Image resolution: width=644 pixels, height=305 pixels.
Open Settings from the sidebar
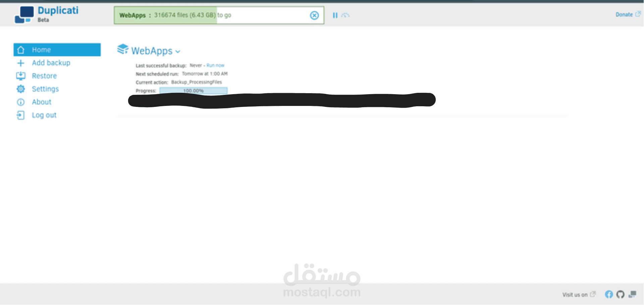pyautogui.click(x=45, y=89)
